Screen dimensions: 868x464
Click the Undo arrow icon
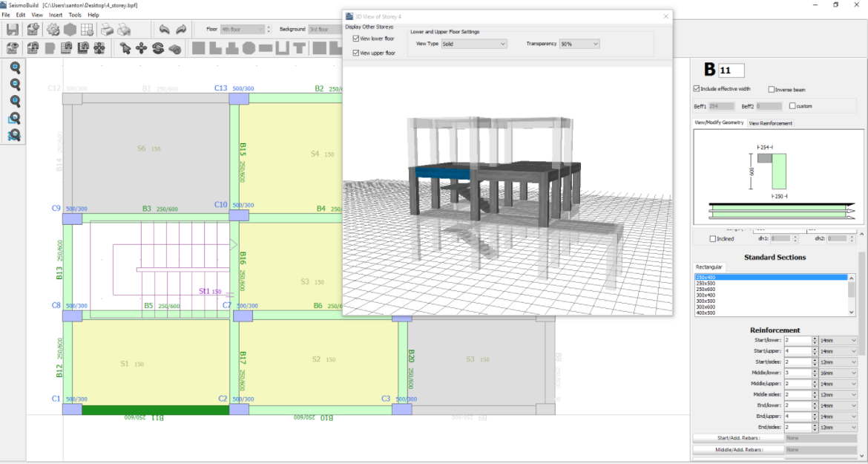(164, 30)
